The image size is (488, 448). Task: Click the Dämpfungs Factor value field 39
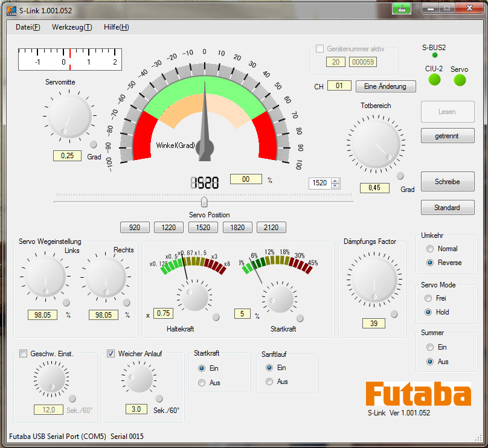(374, 323)
